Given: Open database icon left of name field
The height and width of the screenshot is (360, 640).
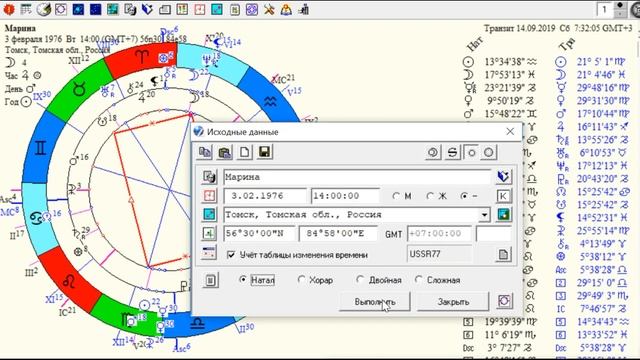Looking at the screenshot, I should (209, 177).
